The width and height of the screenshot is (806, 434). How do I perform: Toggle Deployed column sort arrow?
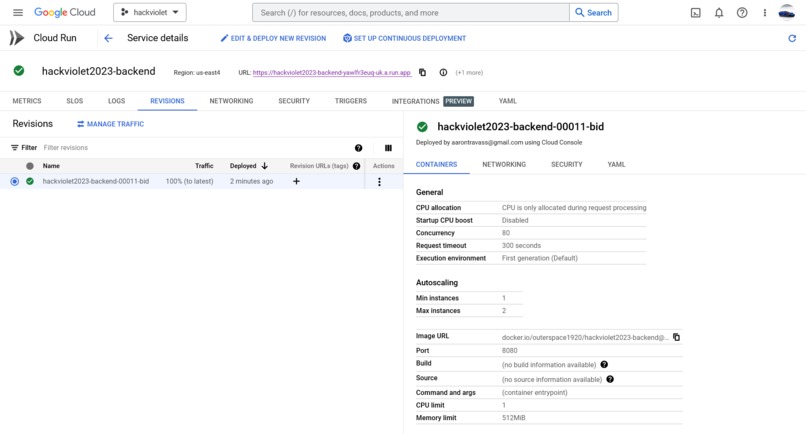[265, 166]
